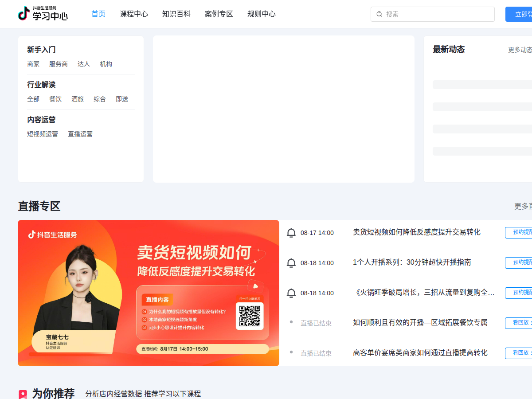Viewport: 532px width, 399px height.
Task: Click the 新手入门 heading
Action: 41,50
